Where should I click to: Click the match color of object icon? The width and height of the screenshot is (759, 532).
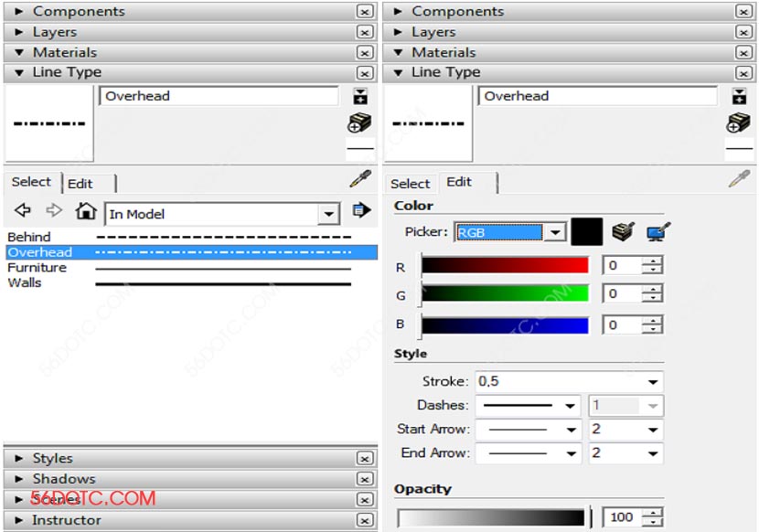tap(623, 232)
